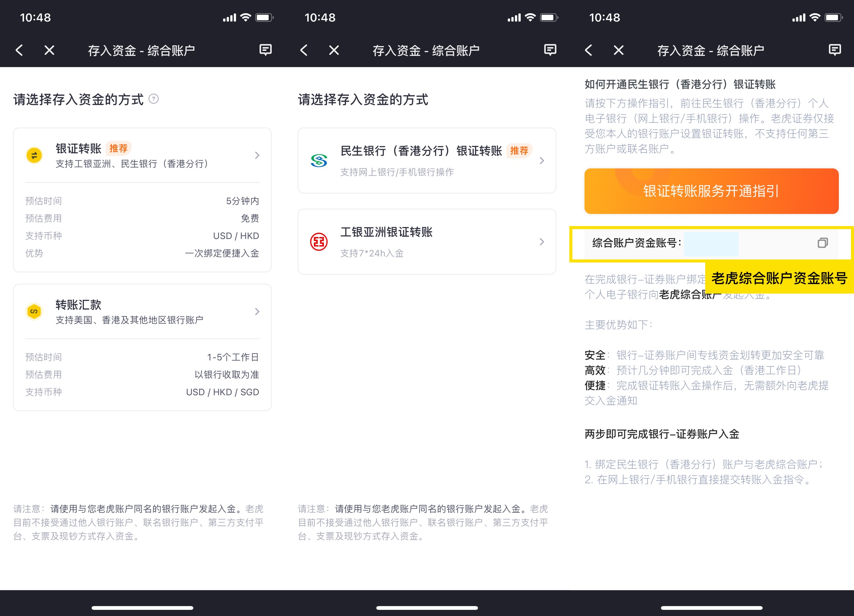The image size is (854, 616).
Task: Expand 银证转账 option via its chevron
Action: 257,155
